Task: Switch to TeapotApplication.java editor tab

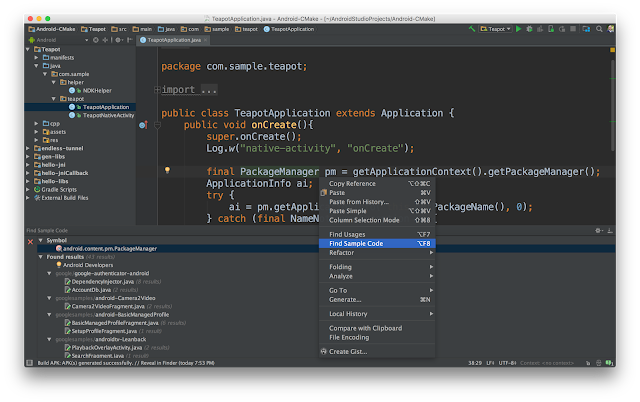Action: click(x=176, y=40)
